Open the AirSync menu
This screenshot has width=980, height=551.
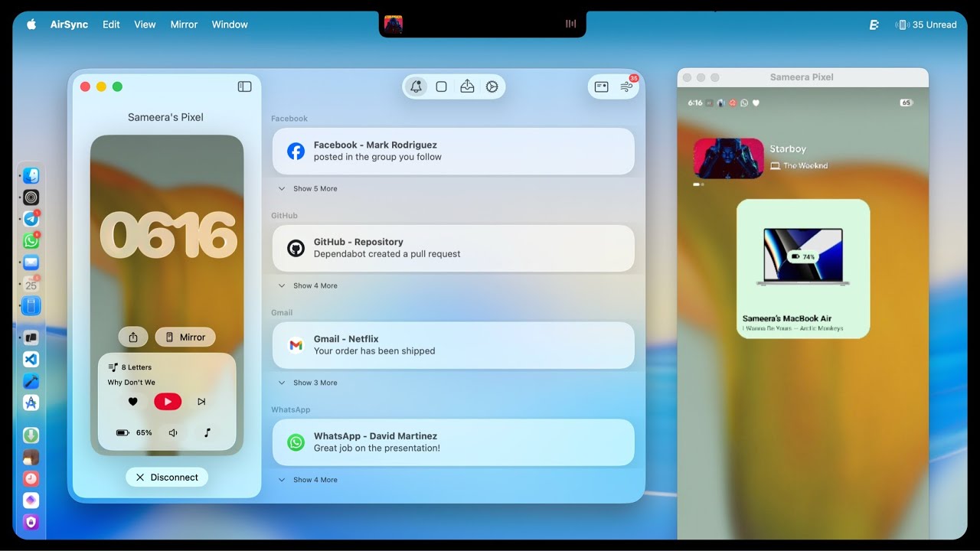[69, 24]
